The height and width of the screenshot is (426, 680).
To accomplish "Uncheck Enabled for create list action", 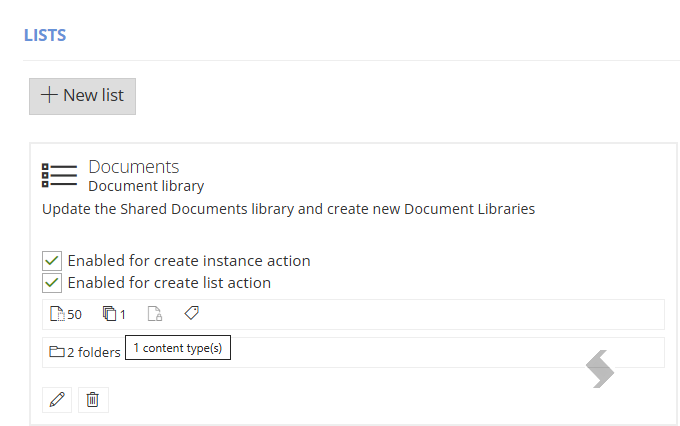I will coord(52,283).
